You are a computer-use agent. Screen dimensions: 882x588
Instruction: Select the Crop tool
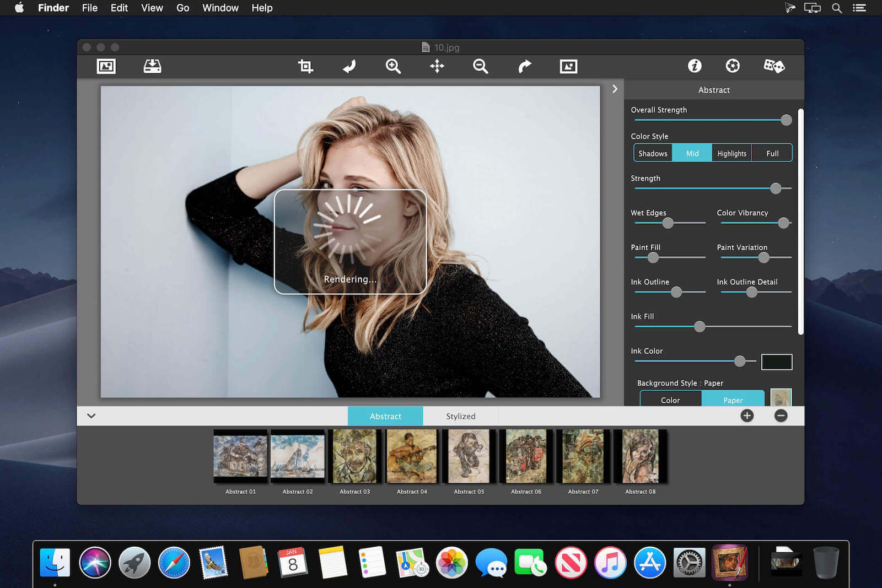click(x=305, y=66)
